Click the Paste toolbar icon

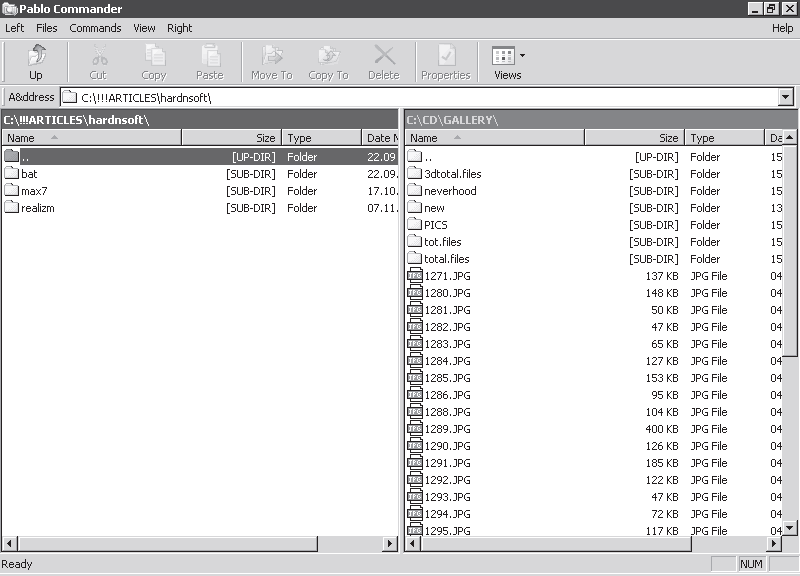[x=210, y=56]
